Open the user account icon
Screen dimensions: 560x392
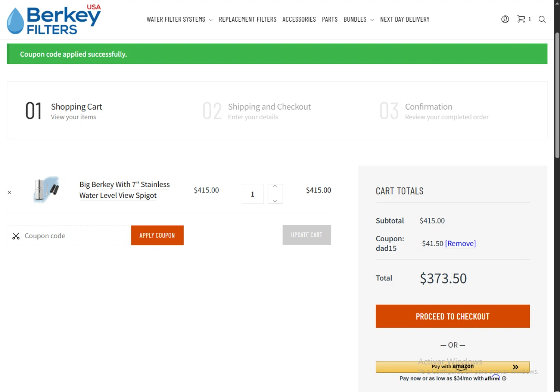(505, 19)
